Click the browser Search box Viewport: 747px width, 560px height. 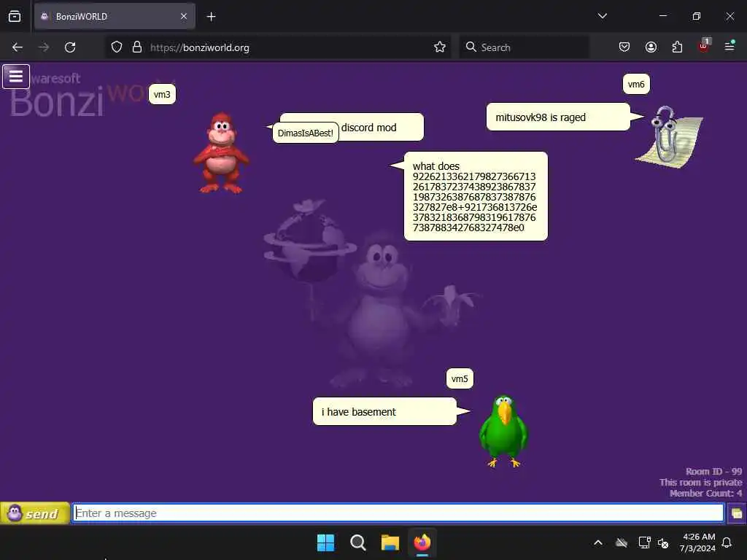coord(524,47)
